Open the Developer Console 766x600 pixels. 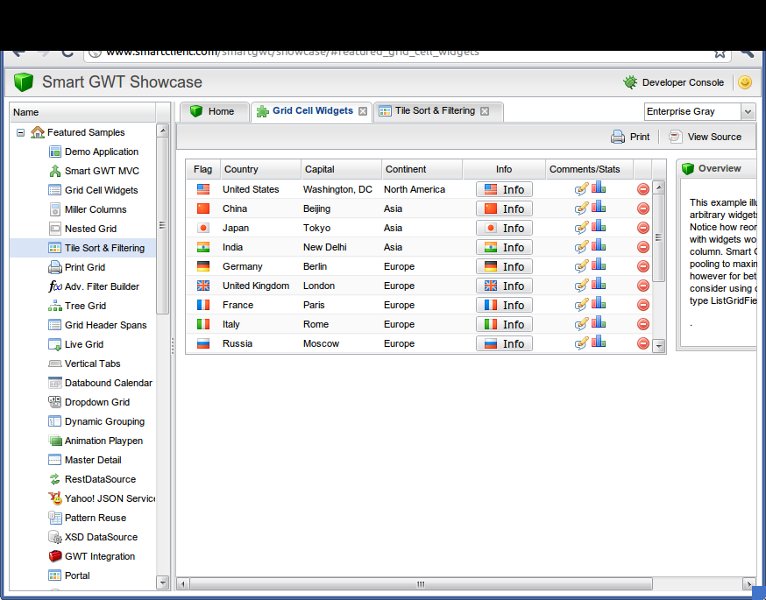(674, 83)
